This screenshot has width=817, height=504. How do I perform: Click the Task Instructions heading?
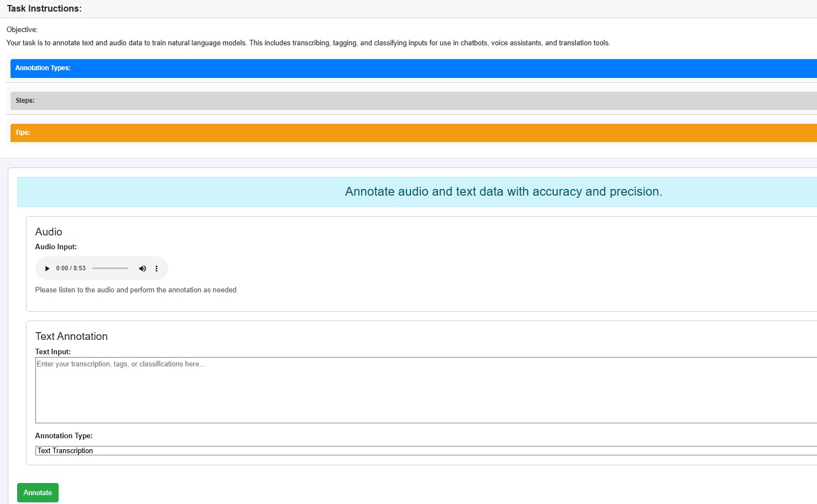point(44,9)
